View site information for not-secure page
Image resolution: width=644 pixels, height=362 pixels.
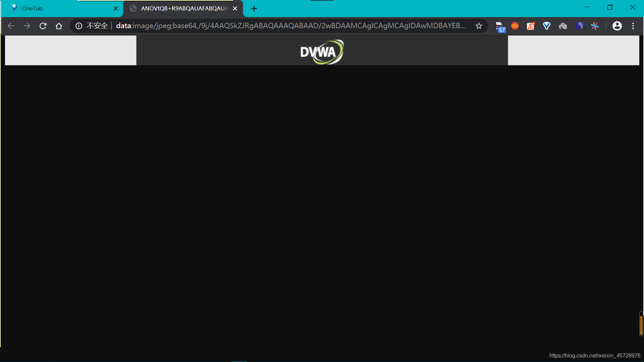79,26
